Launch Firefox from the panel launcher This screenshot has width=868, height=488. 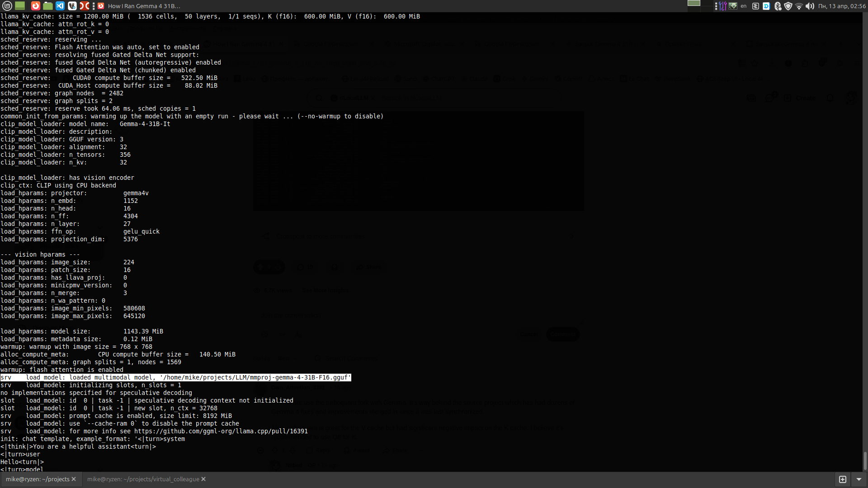click(36, 6)
